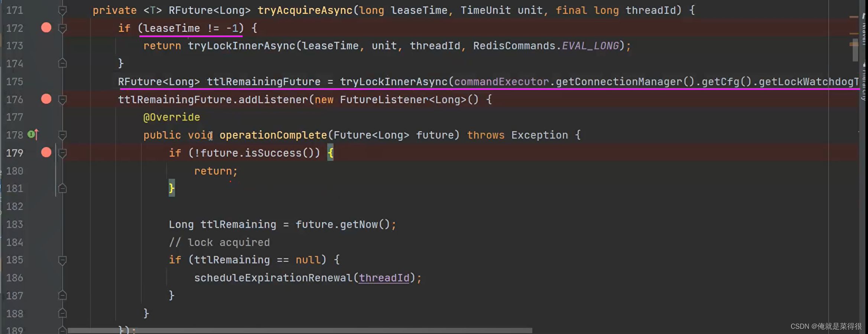Screen dimensions: 868x334
Task: Click the highlighted opening brace on line 179
Action: [330, 153]
